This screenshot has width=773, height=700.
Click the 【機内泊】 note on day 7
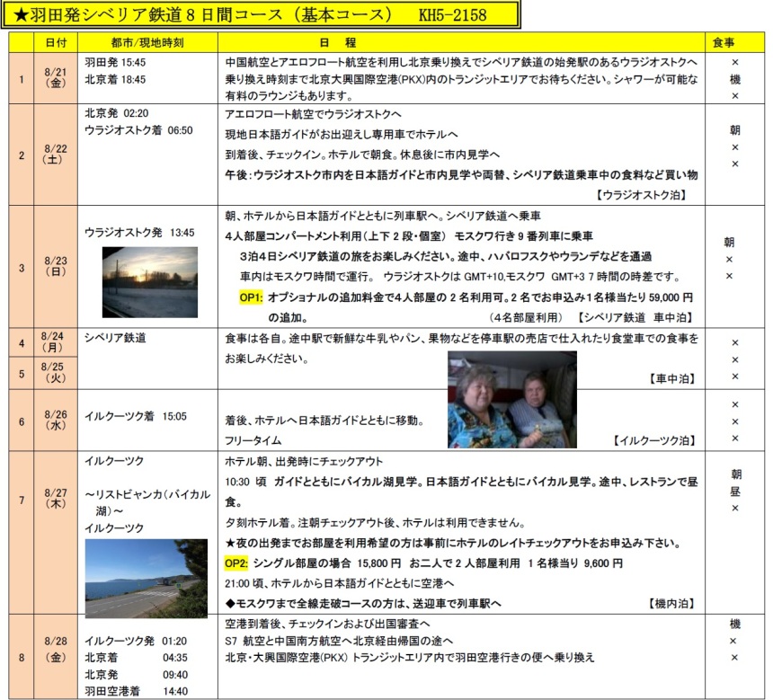pyautogui.click(x=671, y=603)
